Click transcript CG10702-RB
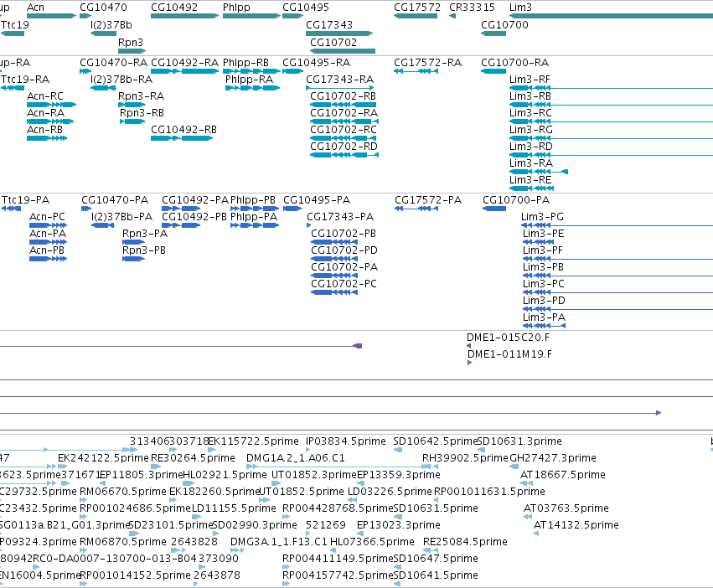 [x=343, y=96]
